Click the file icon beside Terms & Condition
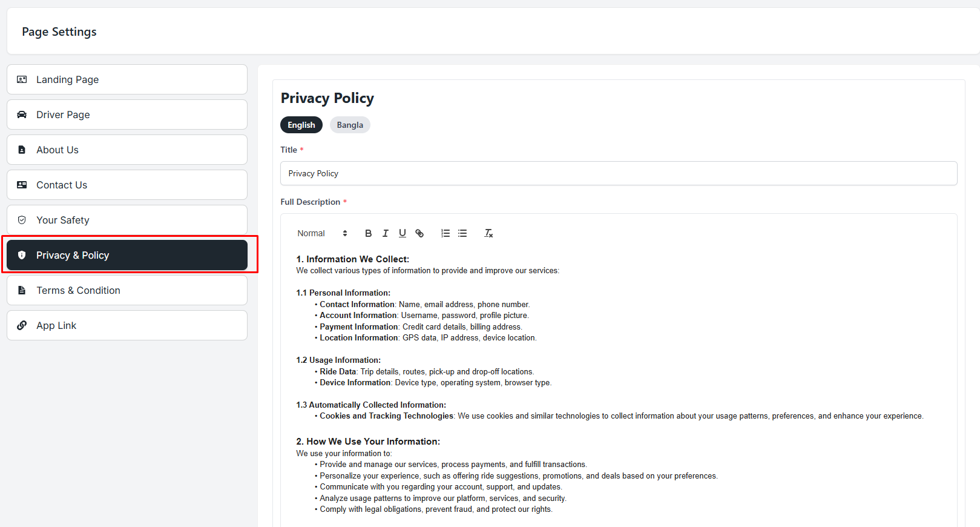Viewport: 980px width, 527px height. pos(22,290)
